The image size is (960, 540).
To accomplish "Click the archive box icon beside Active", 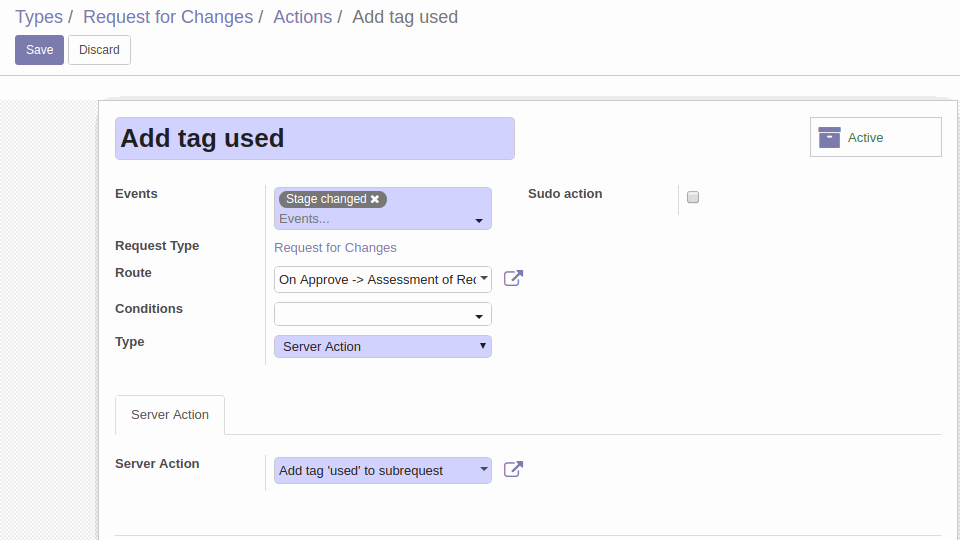I will point(829,137).
